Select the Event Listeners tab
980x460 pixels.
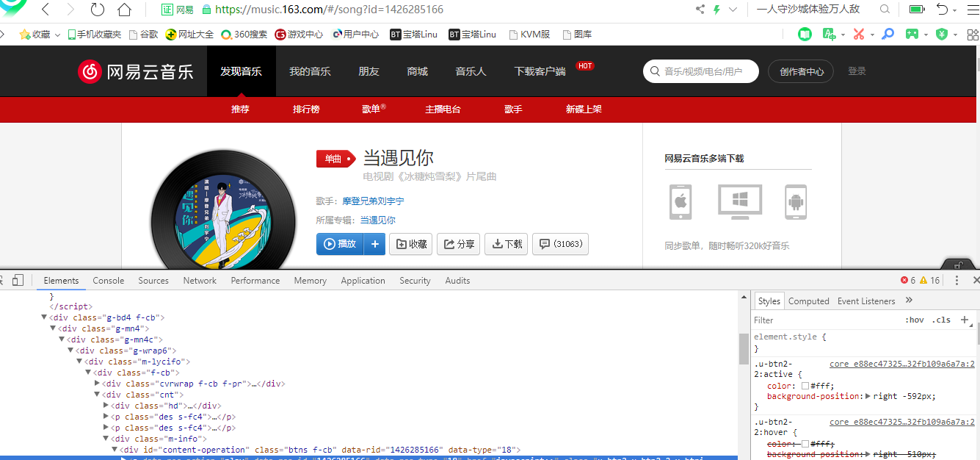coord(866,301)
